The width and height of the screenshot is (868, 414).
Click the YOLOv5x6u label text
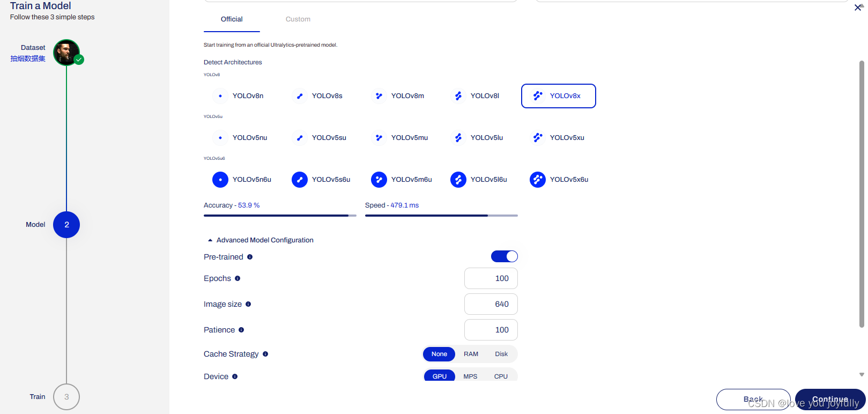[569, 180]
